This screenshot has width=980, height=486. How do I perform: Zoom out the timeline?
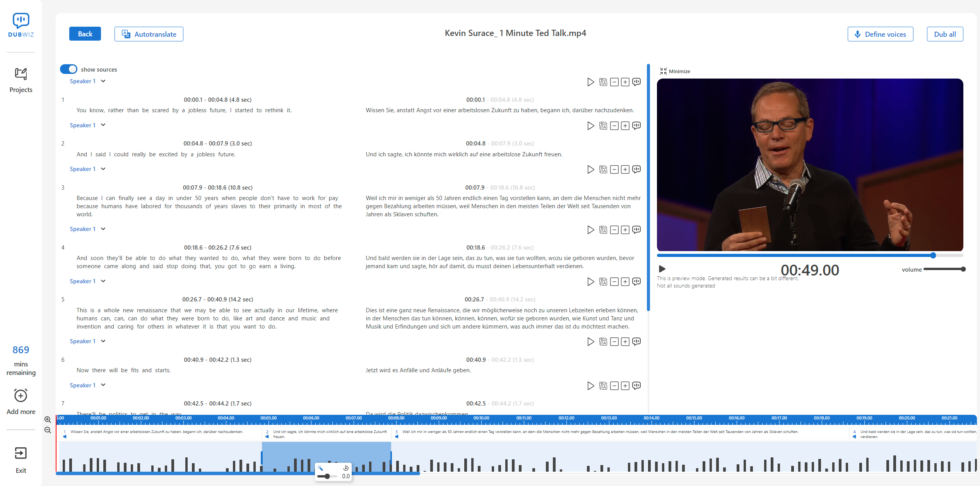(x=48, y=430)
